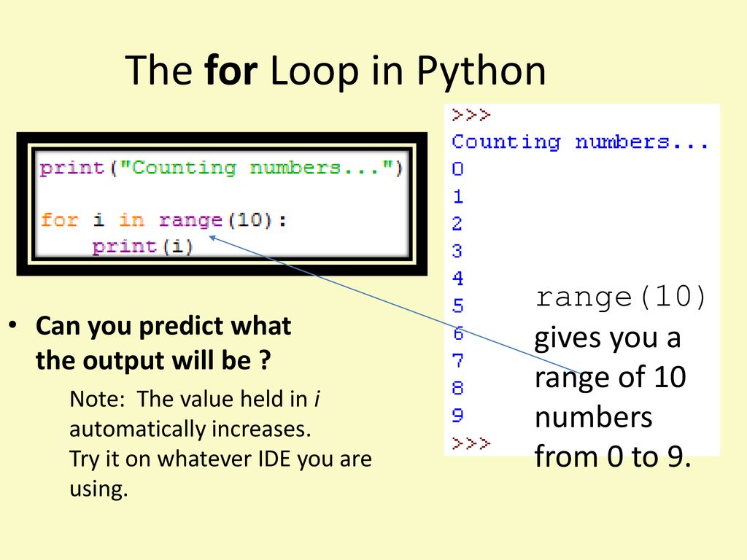747x560 pixels.
Task: Click the print("Counting numbers...") code line
Action: click(221, 168)
